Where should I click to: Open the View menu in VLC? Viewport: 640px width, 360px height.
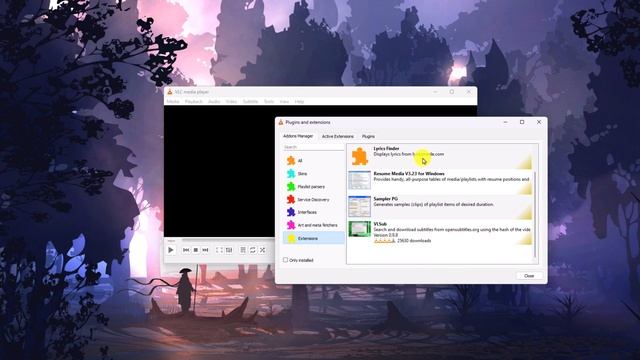point(284,101)
